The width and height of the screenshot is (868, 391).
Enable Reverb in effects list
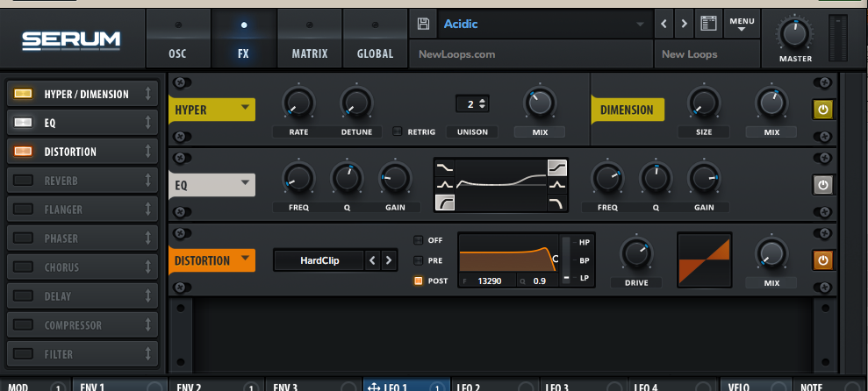[x=23, y=181]
